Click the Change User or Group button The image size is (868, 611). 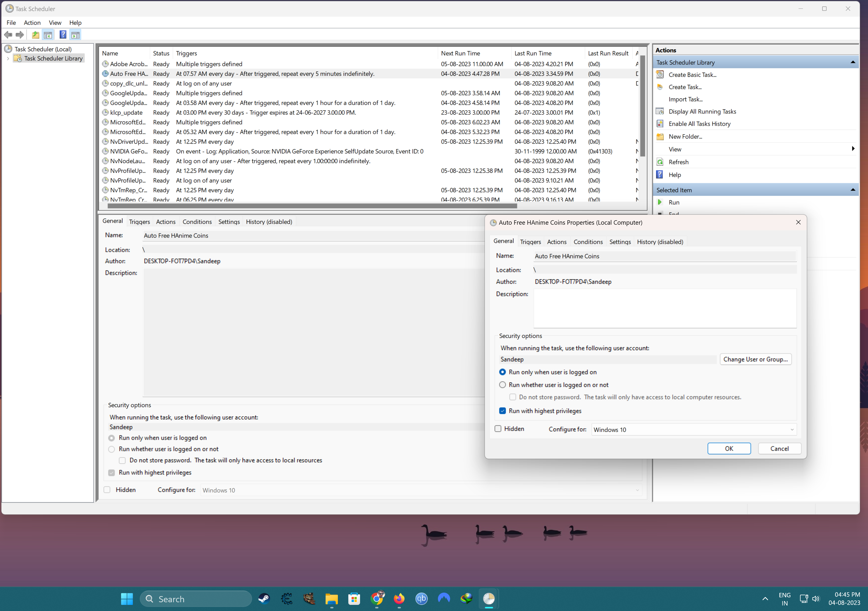(x=755, y=359)
